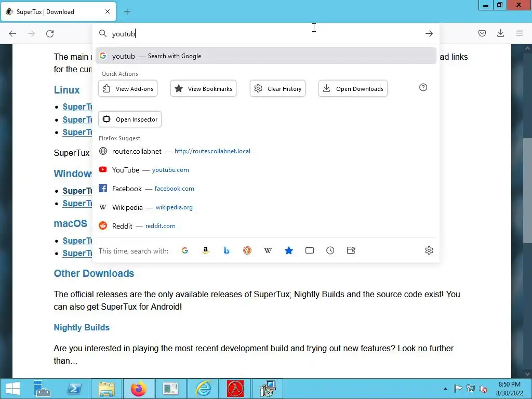
Task: Search in History clock icon
Action: (x=330, y=250)
